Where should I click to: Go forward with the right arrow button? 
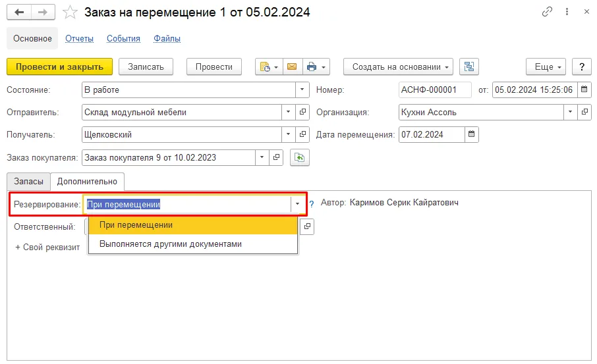[43, 12]
